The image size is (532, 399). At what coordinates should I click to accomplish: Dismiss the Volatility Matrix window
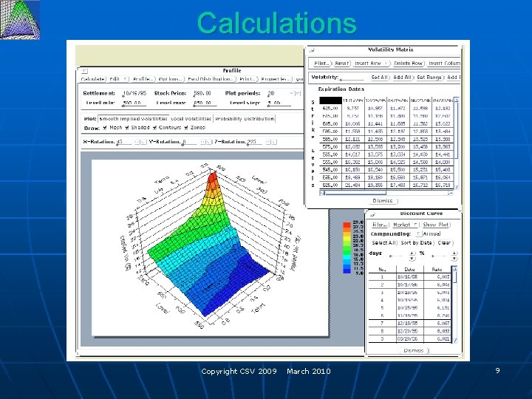[x=383, y=201]
